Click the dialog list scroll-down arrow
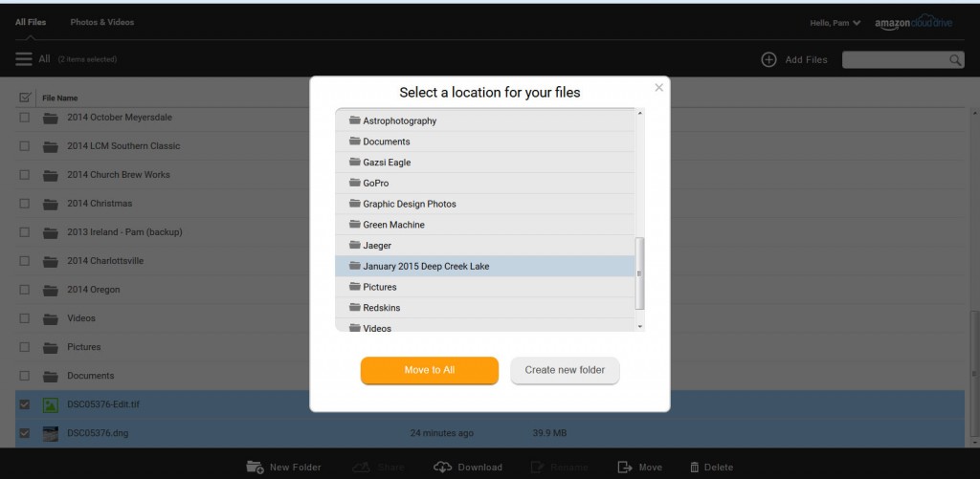 [639, 327]
